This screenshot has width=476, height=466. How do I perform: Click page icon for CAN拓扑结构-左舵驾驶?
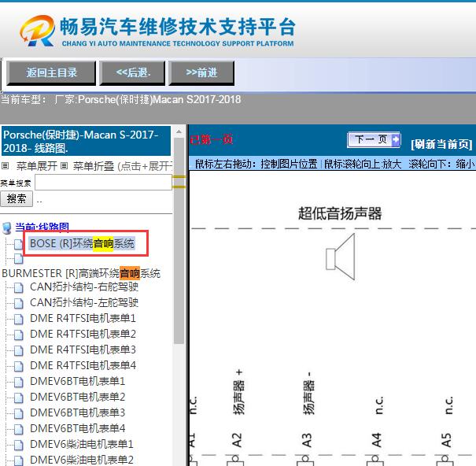[18, 303]
